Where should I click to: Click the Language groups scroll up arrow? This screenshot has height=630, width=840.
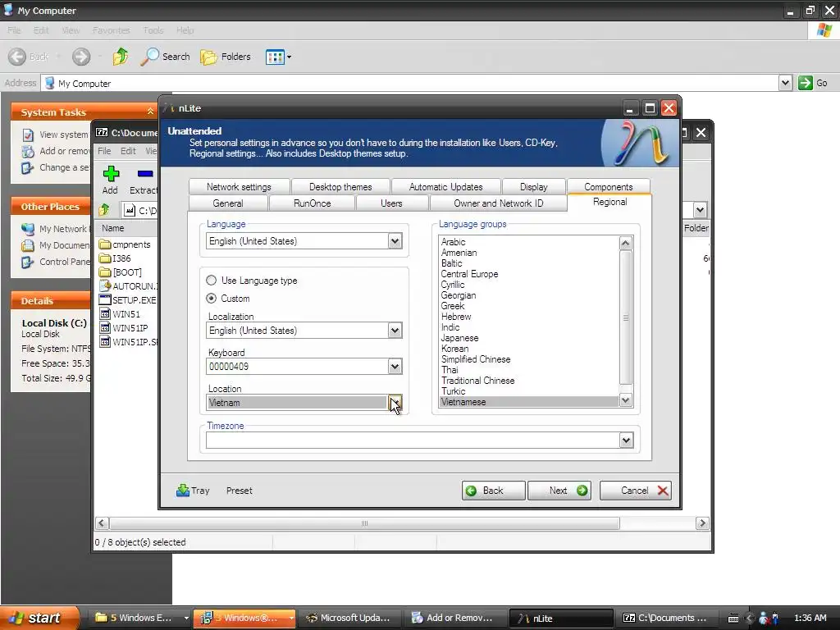626,243
